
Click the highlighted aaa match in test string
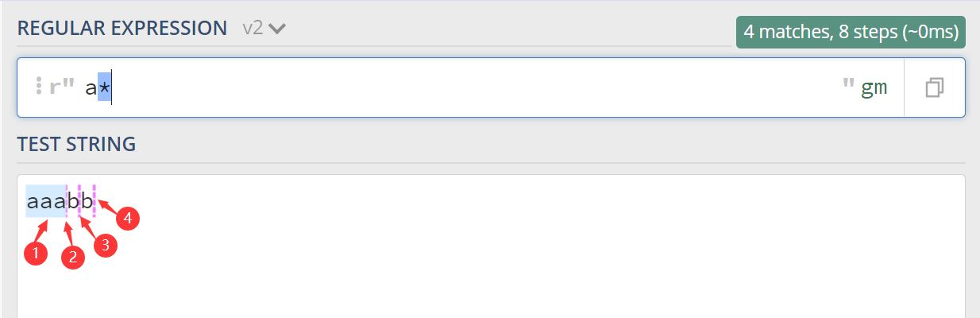point(46,202)
